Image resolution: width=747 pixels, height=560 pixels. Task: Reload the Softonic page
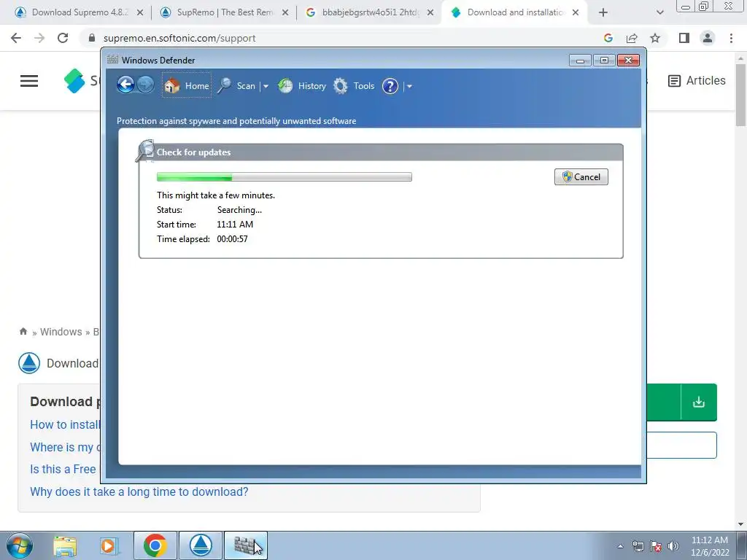click(63, 38)
